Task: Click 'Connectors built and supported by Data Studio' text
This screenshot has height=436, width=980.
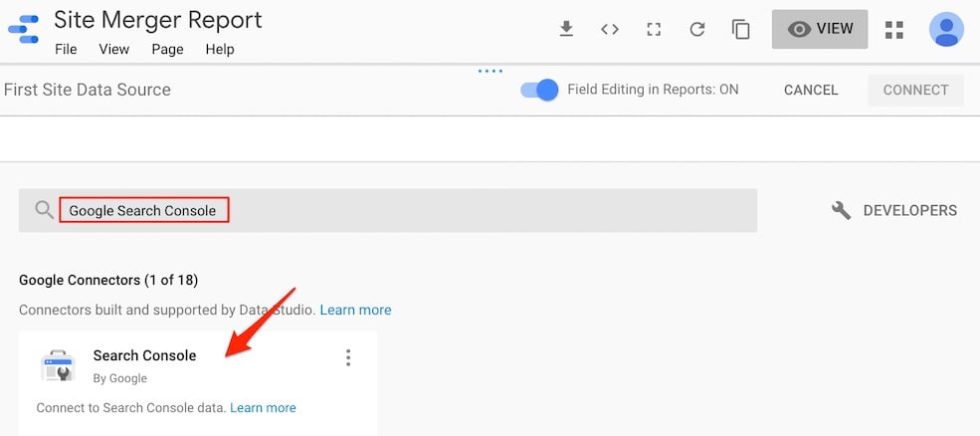Action: pos(167,310)
